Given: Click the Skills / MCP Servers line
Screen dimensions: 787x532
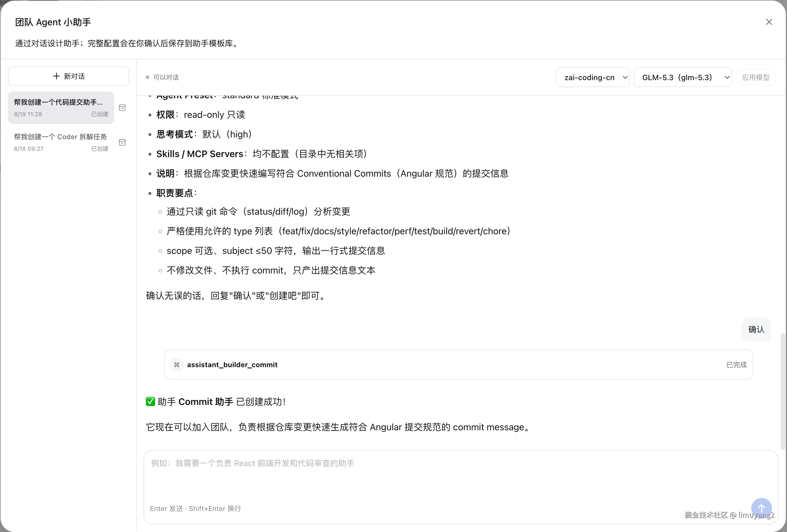Looking at the screenshot, I should pyautogui.click(x=261, y=154).
